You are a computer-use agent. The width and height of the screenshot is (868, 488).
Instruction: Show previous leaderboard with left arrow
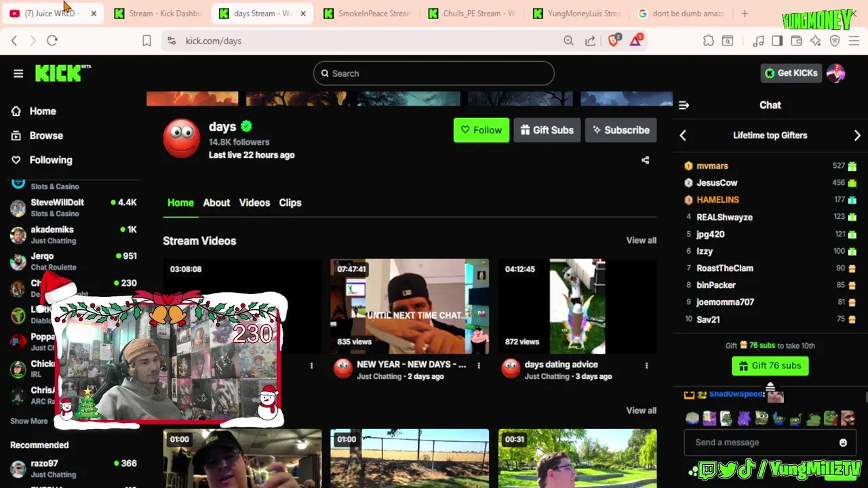coord(683,136)
